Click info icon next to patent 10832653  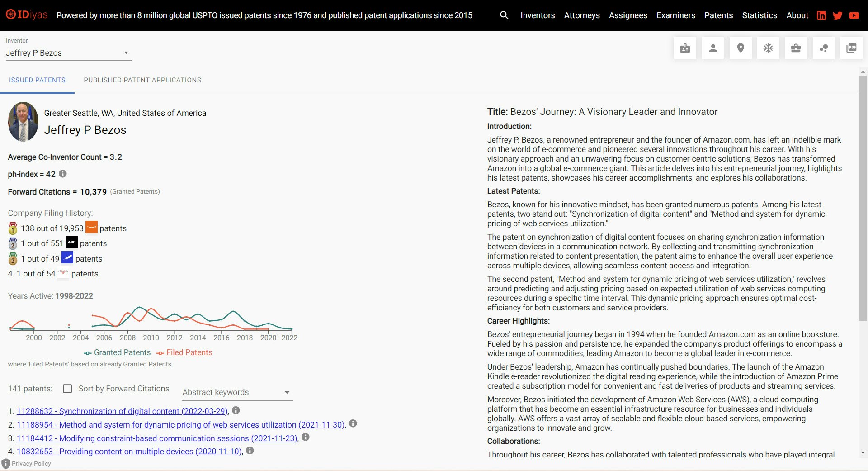tap(250, 451)
